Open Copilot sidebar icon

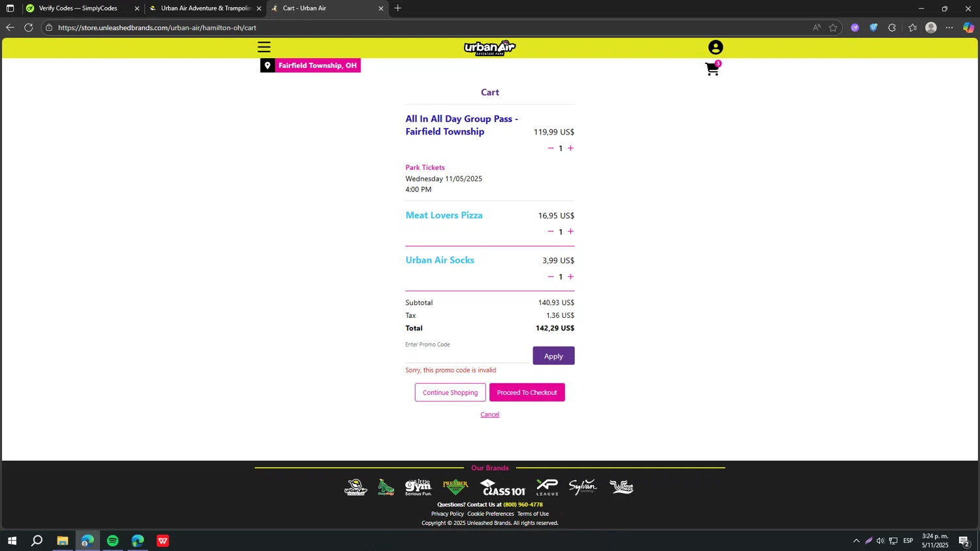(x=969, y=27)
